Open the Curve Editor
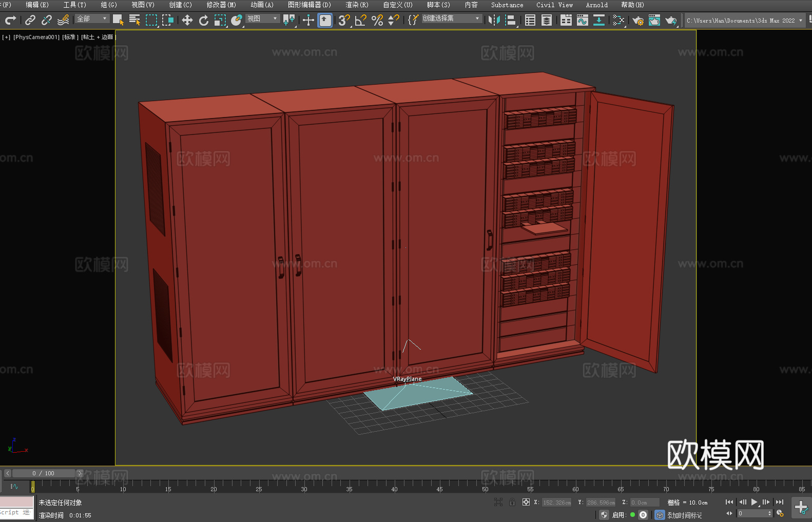The image size is (812, 522). pos(583,20)
